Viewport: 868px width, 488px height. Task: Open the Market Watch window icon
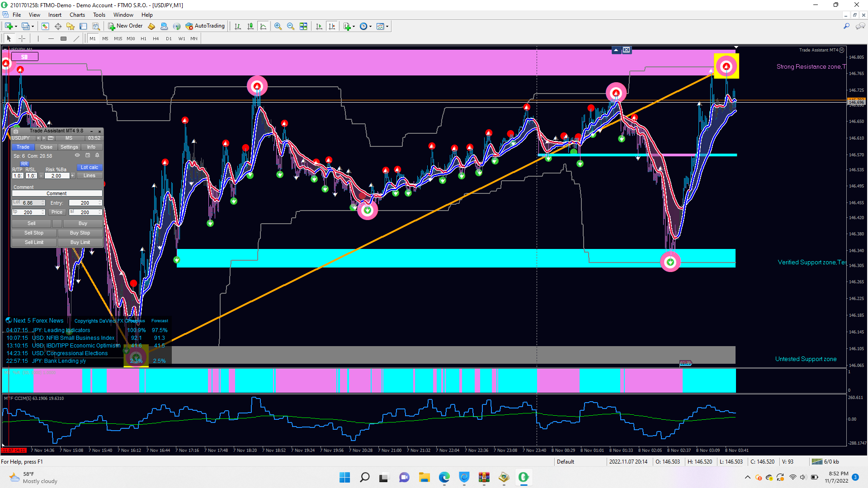pyautogui.click(x=45, y=26)
